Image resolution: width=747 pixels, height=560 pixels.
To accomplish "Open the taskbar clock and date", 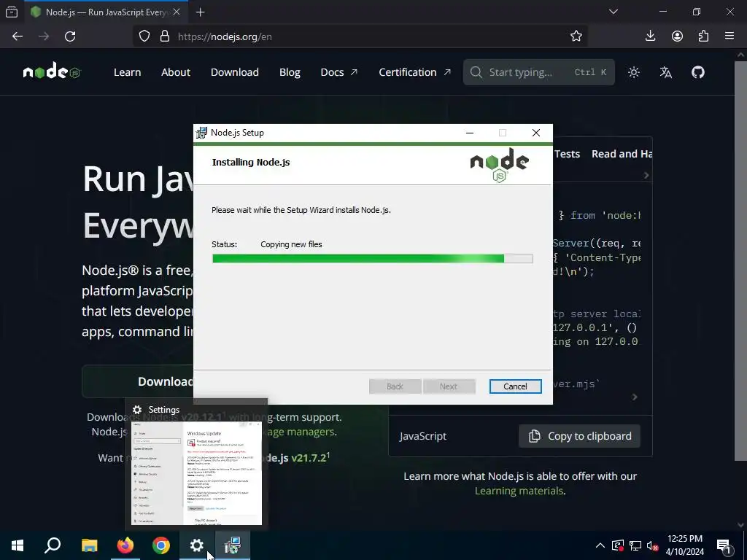I will (x=684, y=545).
